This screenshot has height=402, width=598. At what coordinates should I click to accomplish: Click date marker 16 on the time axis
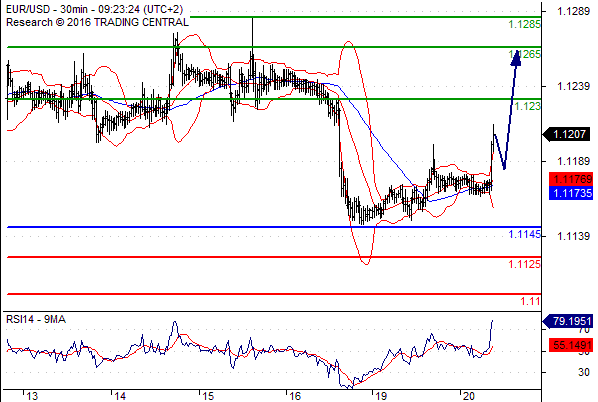(x=295, y=396)
